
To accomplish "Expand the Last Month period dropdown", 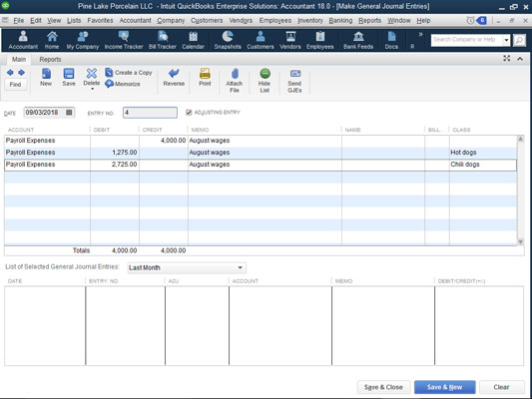I will pyautogui.click(x=240, y=267).
